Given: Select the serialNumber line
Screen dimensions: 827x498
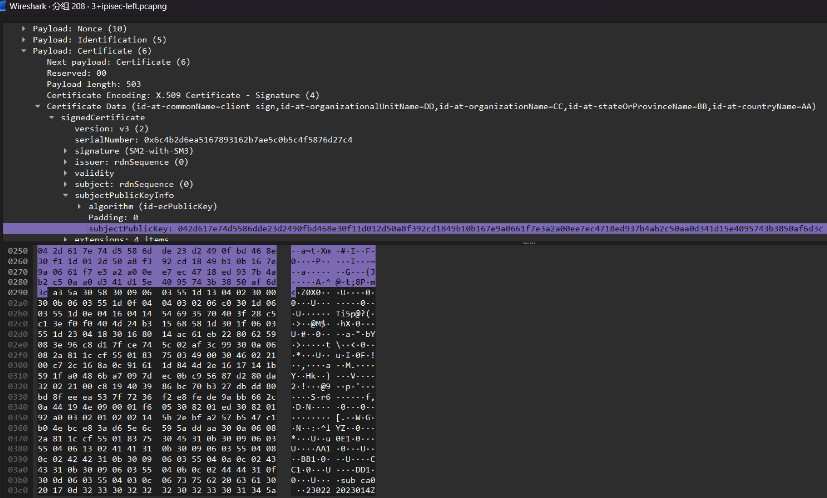Looking at the screenshot, I should (x=213, y=139).
